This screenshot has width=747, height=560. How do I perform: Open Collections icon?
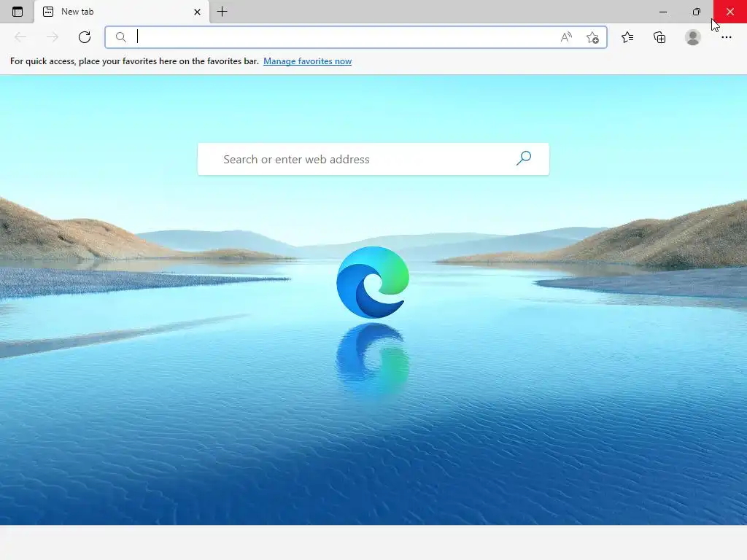pyautogui.click(x=659, y=37)
